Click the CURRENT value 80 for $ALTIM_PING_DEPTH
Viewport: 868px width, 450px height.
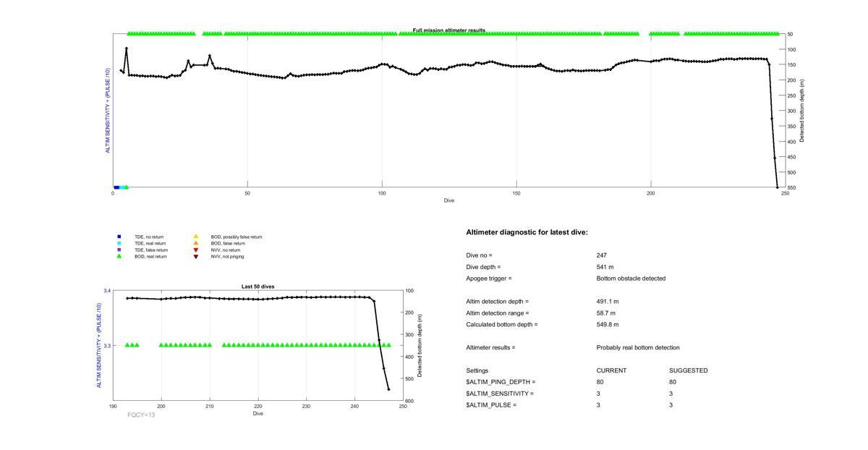[x=600, y=382]
